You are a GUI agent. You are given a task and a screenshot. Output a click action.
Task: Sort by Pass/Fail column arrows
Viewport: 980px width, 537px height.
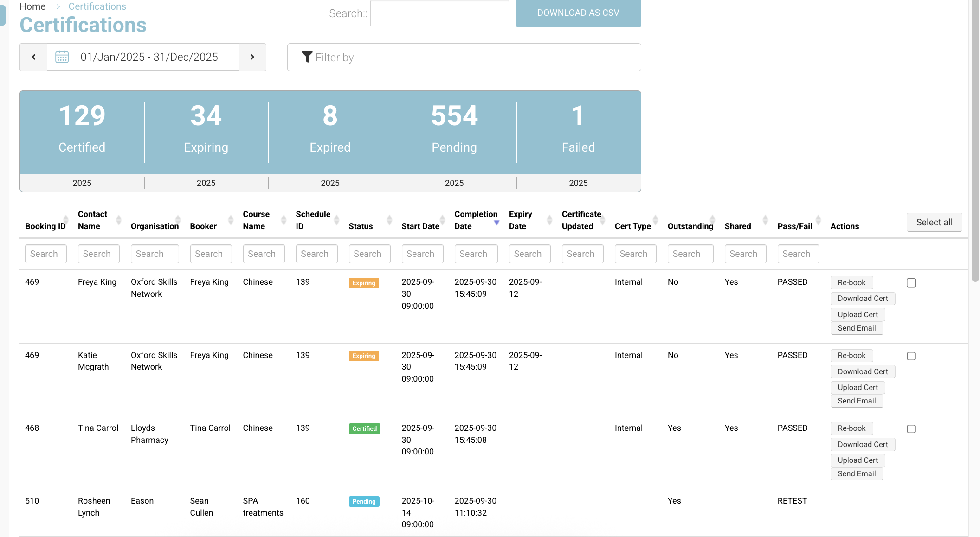click(x=818, y=220)
